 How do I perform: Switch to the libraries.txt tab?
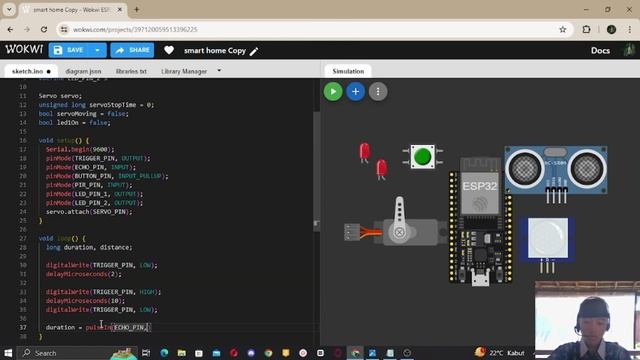click(x=131, y=71)
